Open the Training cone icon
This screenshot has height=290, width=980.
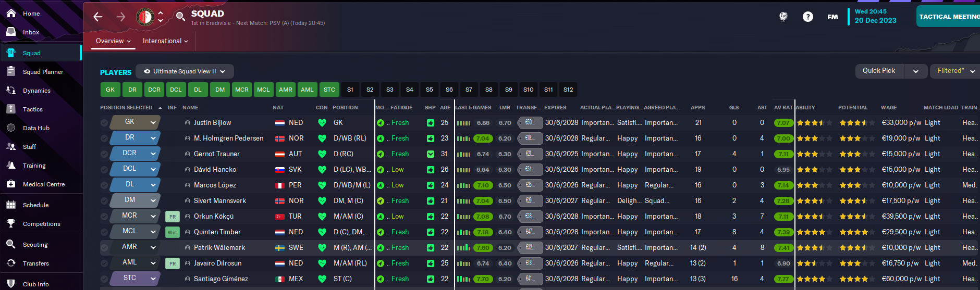click(x=11, y=165)
